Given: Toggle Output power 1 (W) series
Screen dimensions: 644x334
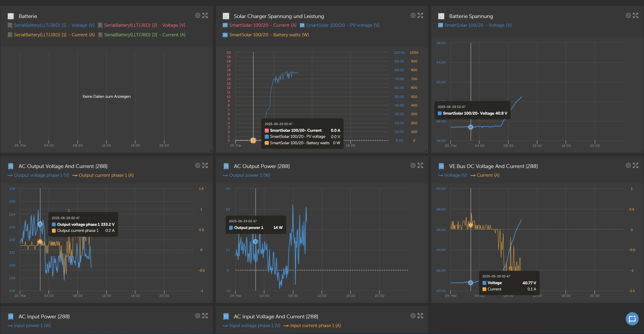Looking at the screenshot, I should [246, 175].
